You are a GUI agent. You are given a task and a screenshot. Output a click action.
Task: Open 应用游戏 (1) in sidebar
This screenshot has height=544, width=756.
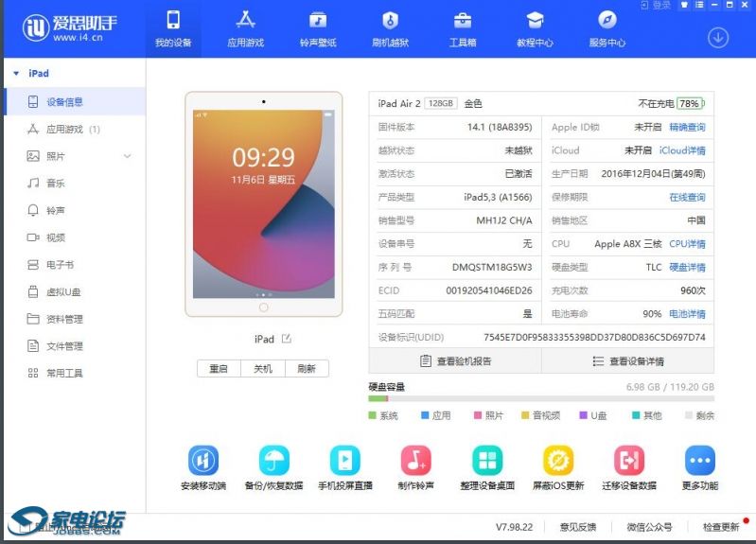point(75,130)
